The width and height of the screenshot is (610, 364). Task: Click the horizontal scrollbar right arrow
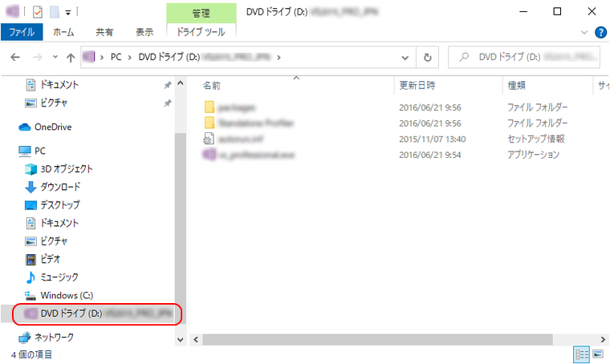pyautogui.click(x=603, y=339)
